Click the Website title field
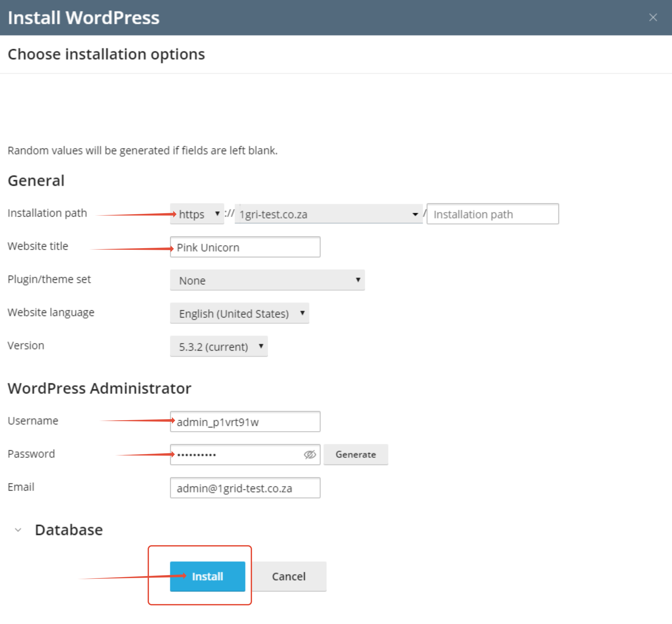This screenshot has width=672, height=624. pos(245,247)
